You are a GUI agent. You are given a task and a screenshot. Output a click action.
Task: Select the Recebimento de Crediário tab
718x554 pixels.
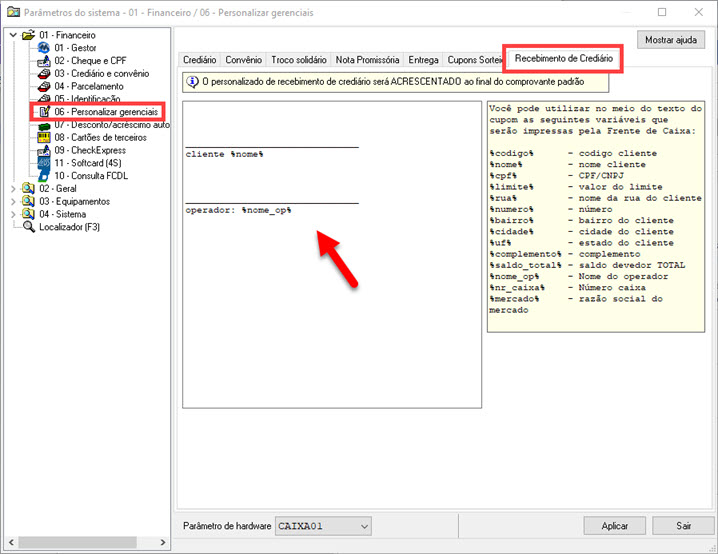564,58
